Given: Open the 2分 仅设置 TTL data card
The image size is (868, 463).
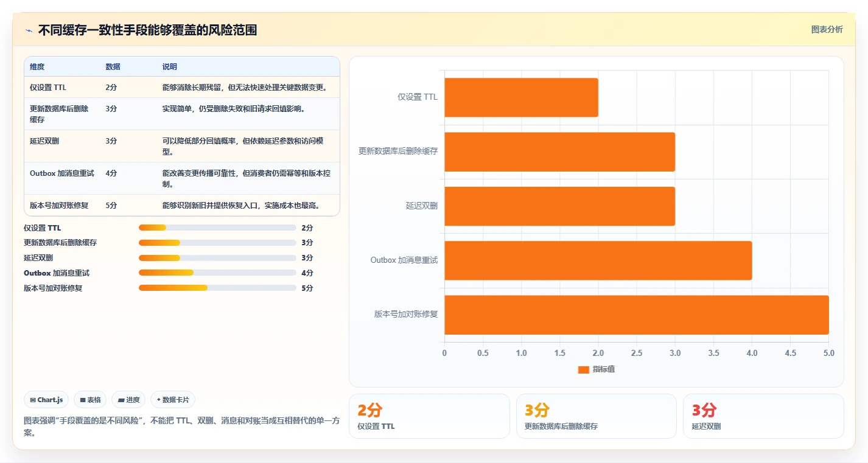Looking at the screenshot, I should tap(429, 416).
